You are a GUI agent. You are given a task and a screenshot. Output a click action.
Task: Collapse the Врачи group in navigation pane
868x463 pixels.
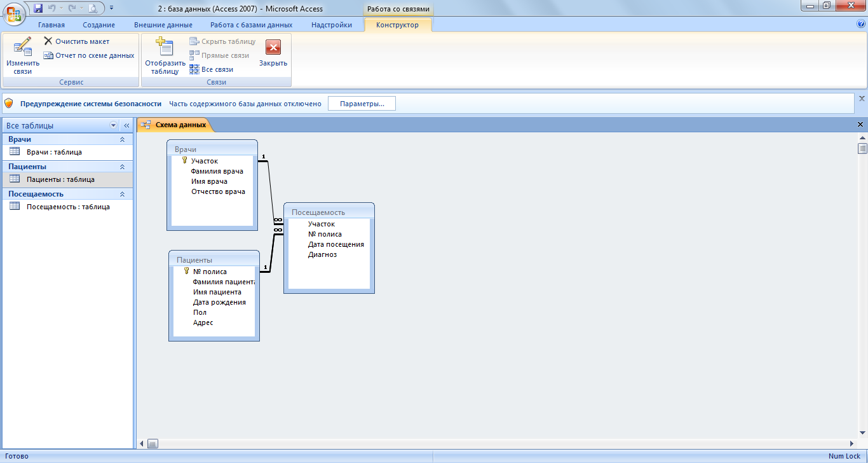[x=122, y=139]
